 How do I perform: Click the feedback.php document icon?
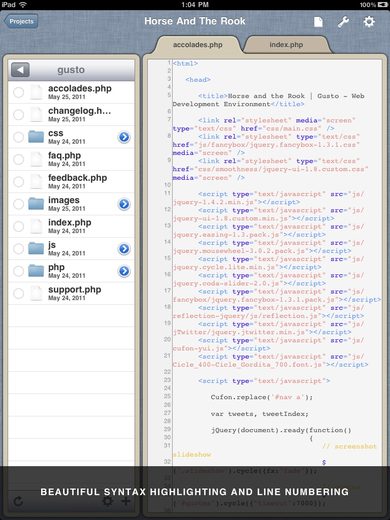[x=36, y=182]
